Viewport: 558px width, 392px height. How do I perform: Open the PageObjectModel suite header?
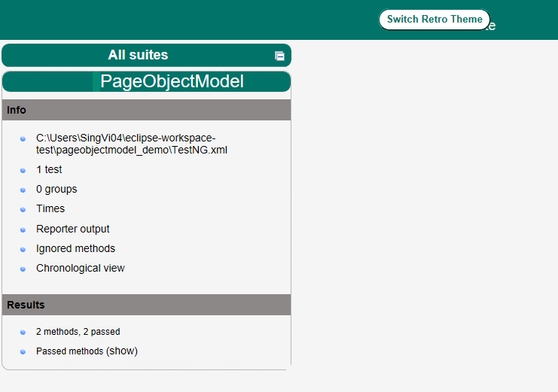click(x=172, y=82)
